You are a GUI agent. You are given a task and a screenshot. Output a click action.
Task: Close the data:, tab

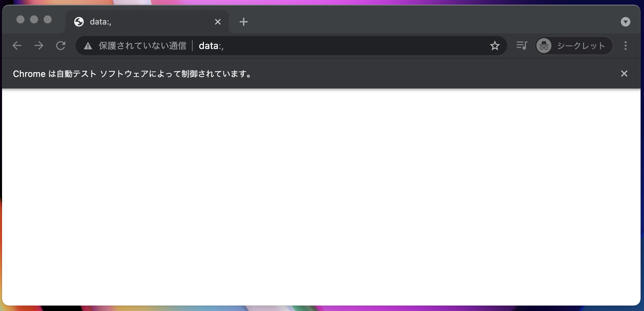click(x=218, y=22)
